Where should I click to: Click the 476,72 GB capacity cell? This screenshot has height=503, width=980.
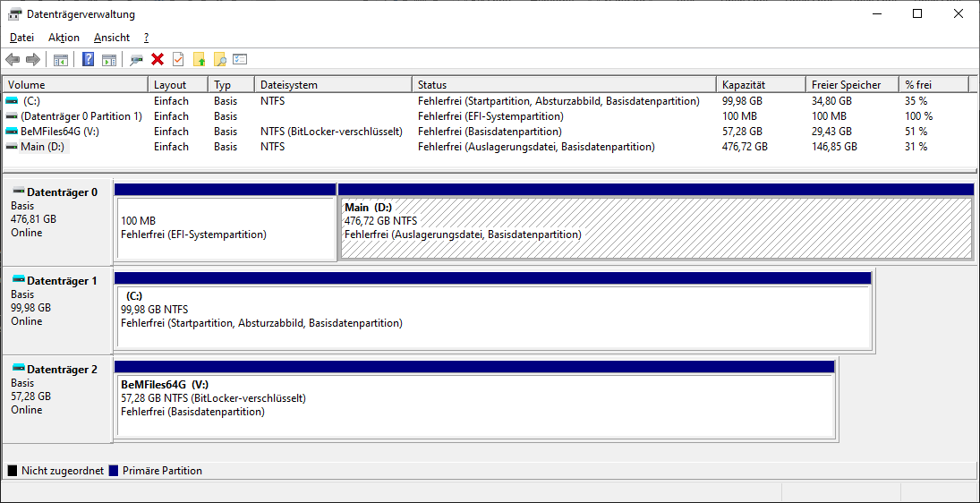click(745, 147)
